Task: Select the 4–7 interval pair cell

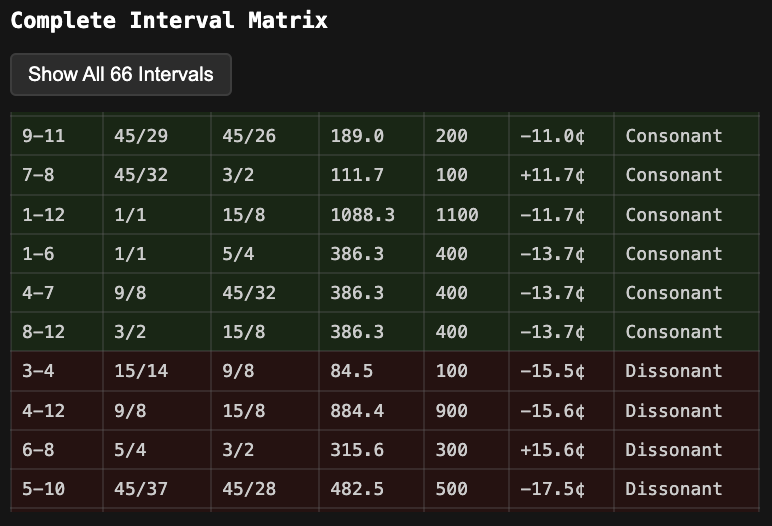Action: tap(39, 292)
